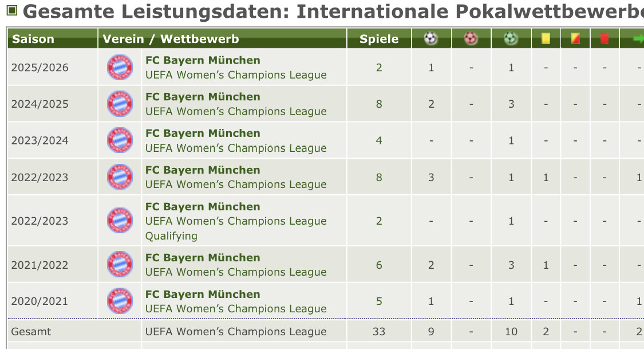Open UEFA Women's Champions League link for 2021/2022

[x=236, y=272]
